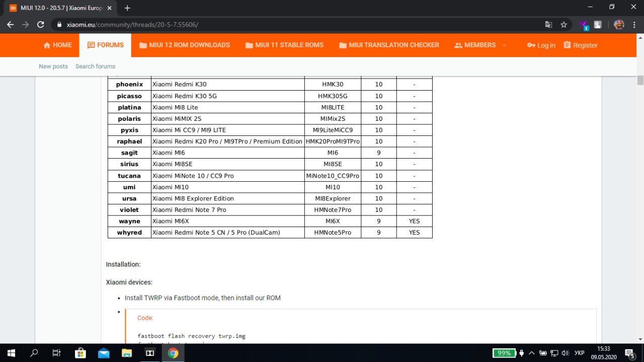
Task: Click the volume speaker tray icon
Action: coord(565,353)
